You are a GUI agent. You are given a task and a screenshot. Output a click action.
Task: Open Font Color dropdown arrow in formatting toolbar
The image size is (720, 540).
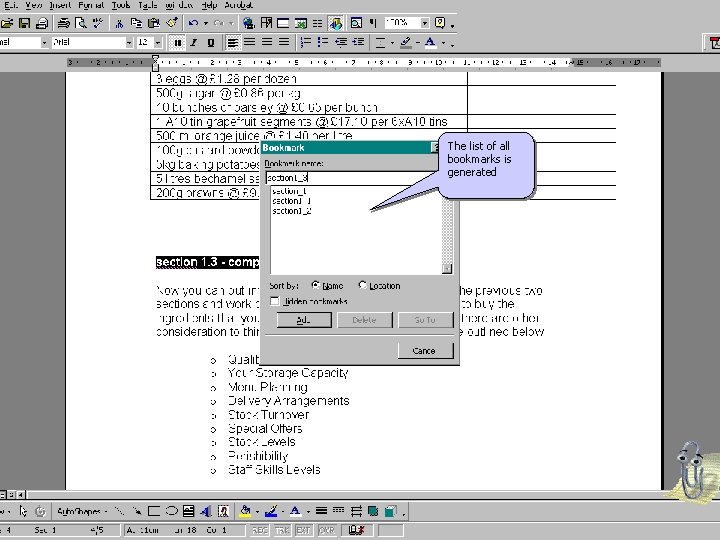point(443,43)
